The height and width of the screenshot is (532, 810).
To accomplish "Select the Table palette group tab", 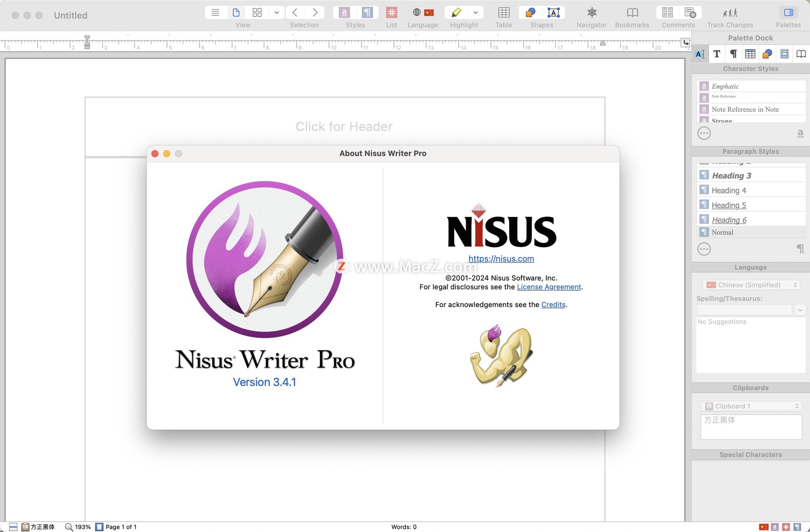I will pyautogui.click(x=750, y=54).
